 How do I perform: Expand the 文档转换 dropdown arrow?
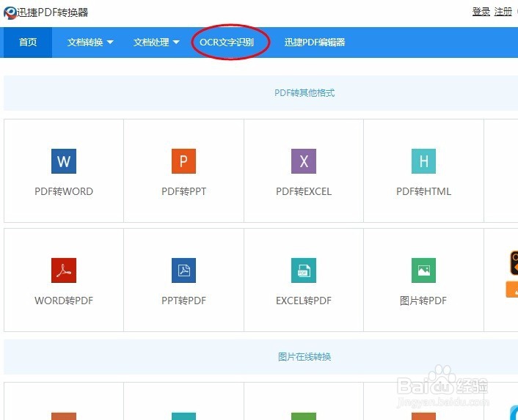110,43
